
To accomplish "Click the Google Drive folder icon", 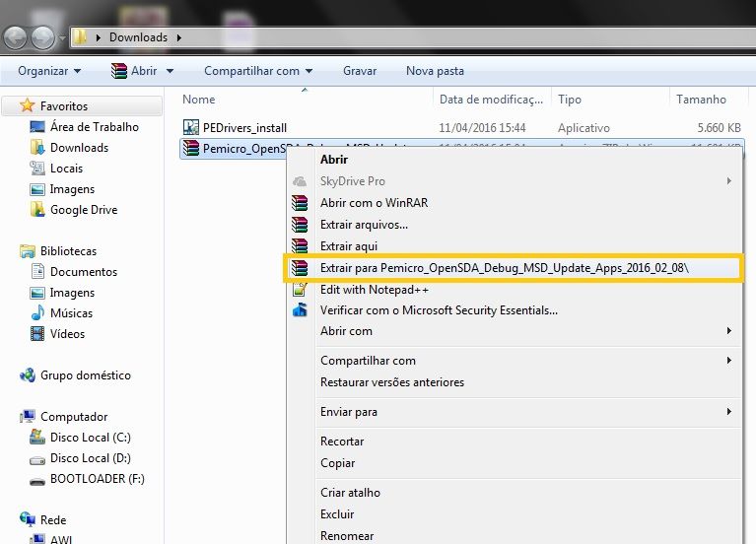I will coord(37,210).
